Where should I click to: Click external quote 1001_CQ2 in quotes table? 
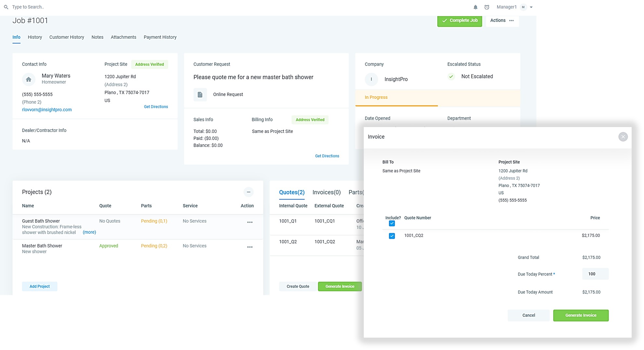click(x=324, y=242)
